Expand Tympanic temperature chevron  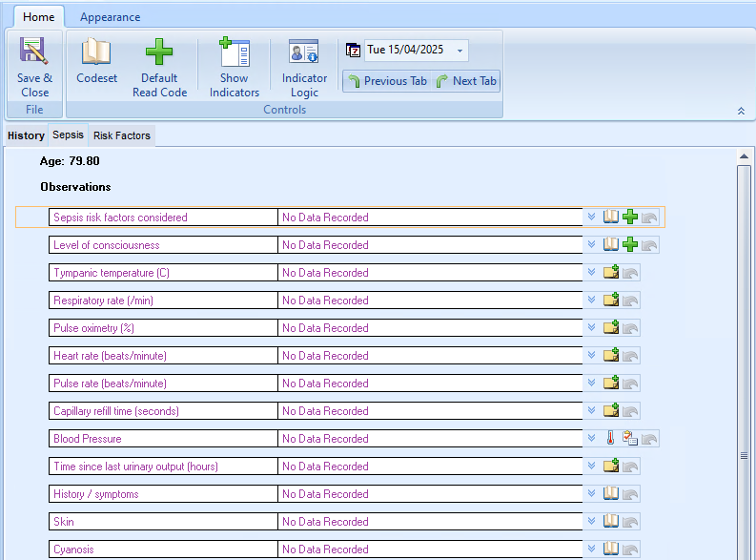pos(592,272)
